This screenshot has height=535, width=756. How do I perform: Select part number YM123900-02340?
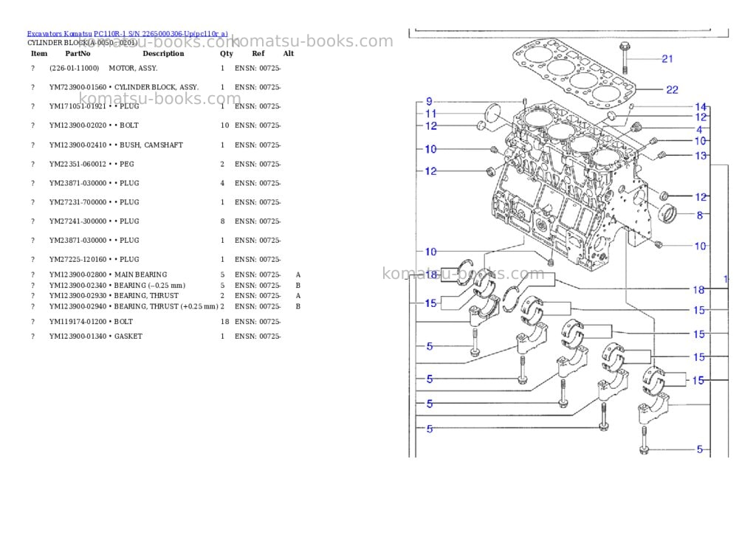point(78,286)
